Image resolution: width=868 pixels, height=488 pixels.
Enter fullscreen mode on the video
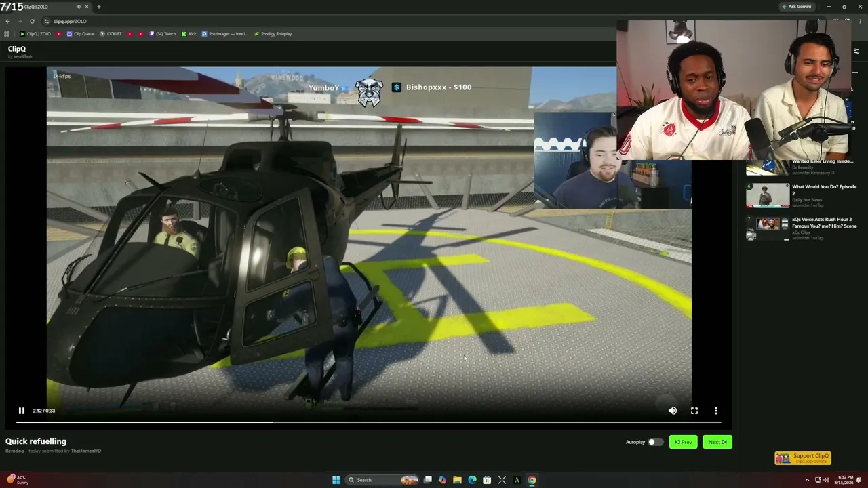pyautogui.click(x=694, y=411)
